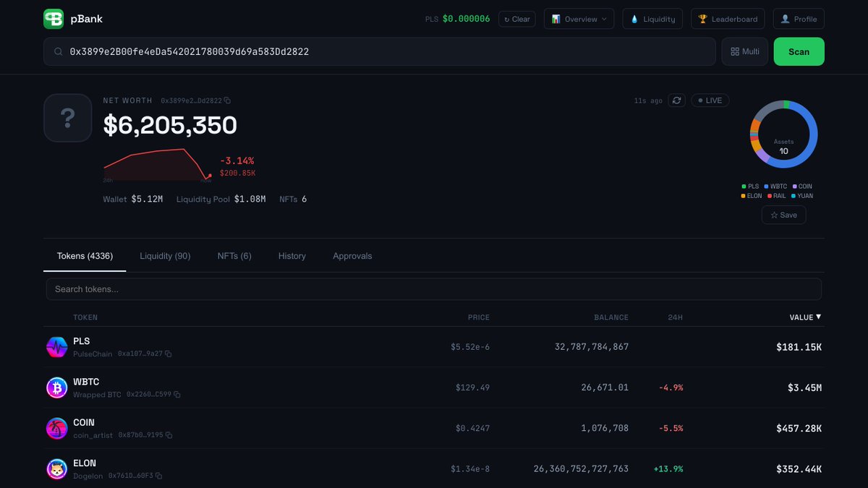868x488 pixels.
Task: Click the TOKEN column header
Action: point(85,317)
